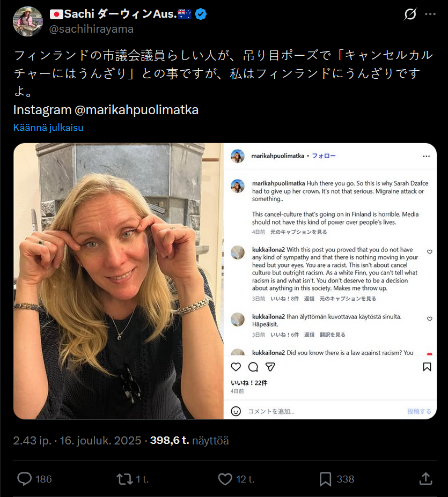Screen dimensions: 448x497
Task: Repost using the retweet arrows icon
Action: (x=124, y=479)
